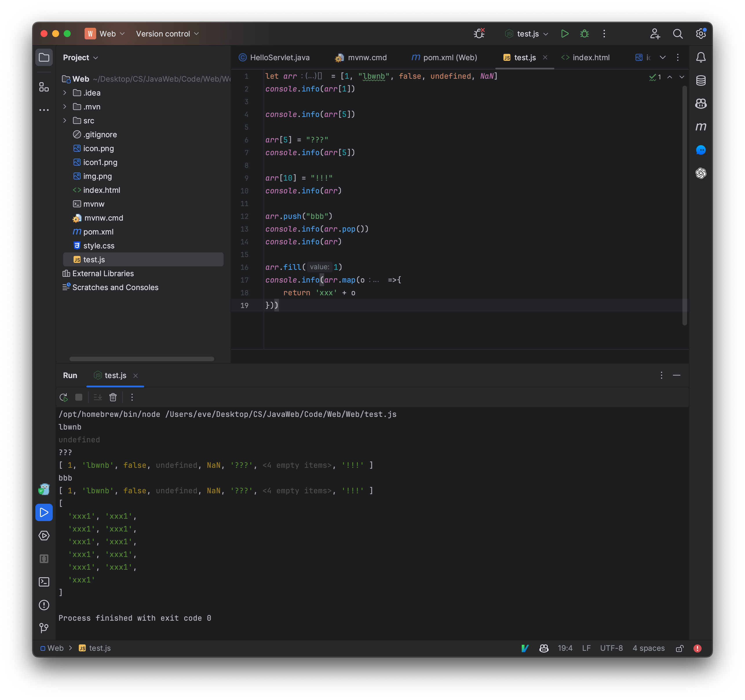Open Run toolbar more options
Viewport: 745px width, 700px height.
[x=132, y=397]
